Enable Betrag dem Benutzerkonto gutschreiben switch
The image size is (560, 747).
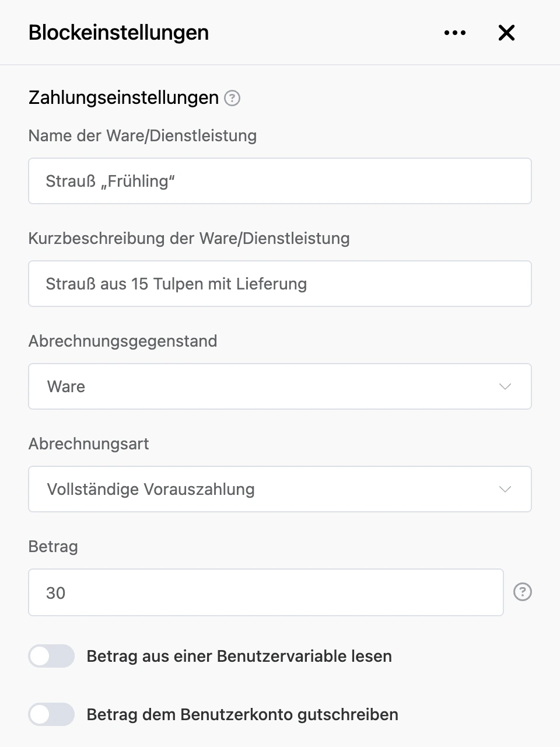51,714
